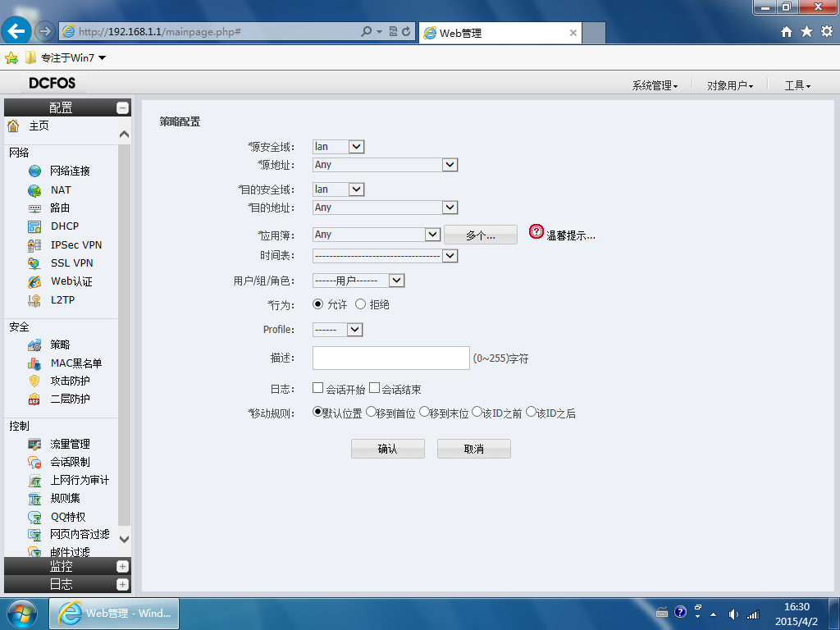Go back with browser back arrow
840x630 pixels.
pos(16,31)
